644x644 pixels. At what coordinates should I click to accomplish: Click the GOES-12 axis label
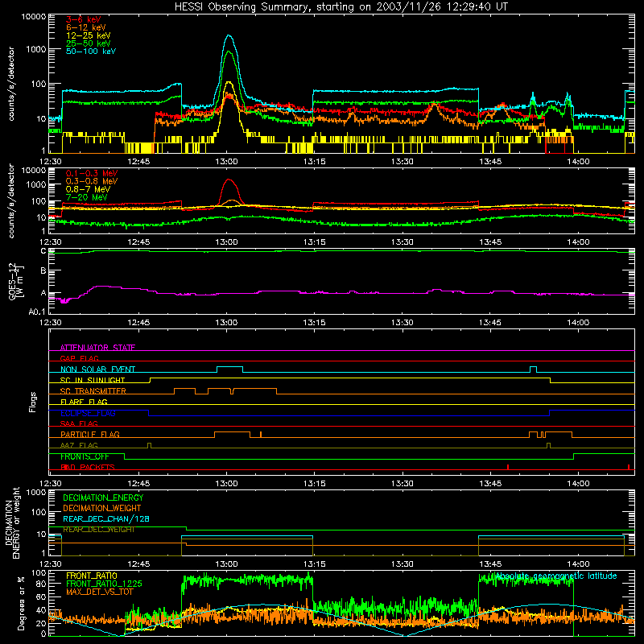click(x=16, y=281)
